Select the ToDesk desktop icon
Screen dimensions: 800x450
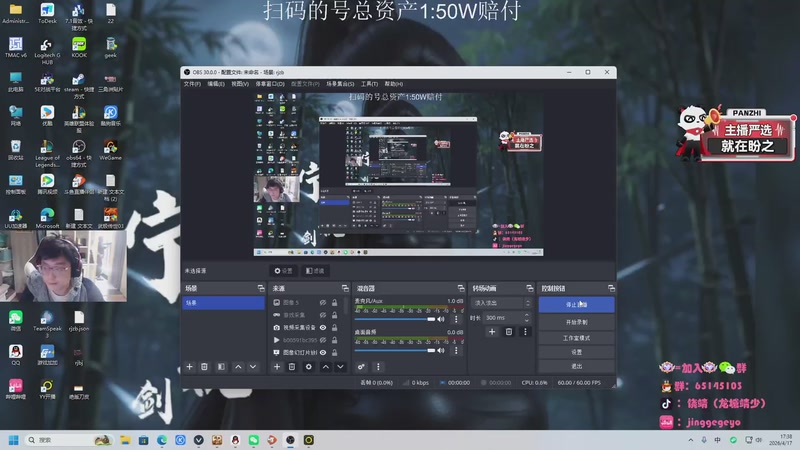click(47, 13)
